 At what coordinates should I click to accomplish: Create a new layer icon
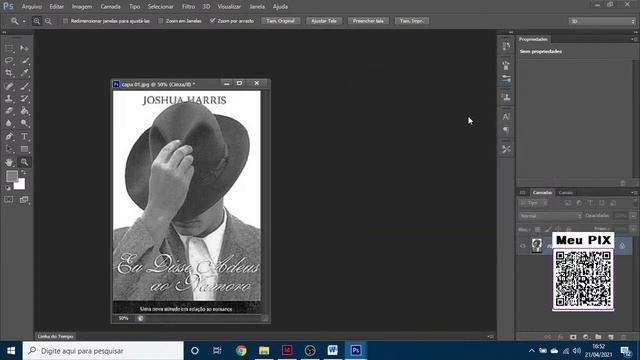[x=611, y=337]
